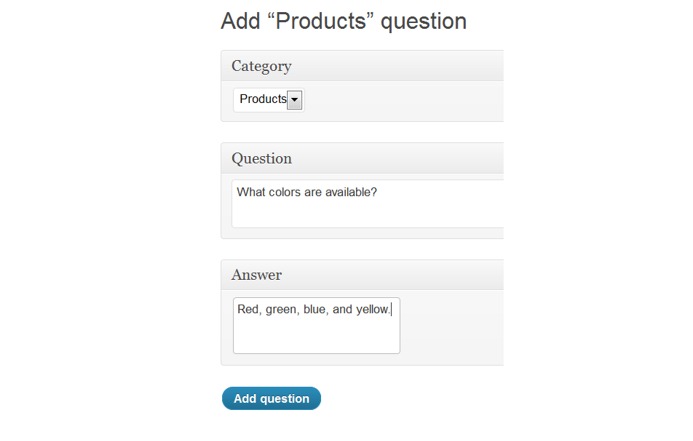Click the blank area inside the Answer textarea
Image resolution: width=693 pixels, height=441 pixels.
pyautogui.click(x=316, y=337)
